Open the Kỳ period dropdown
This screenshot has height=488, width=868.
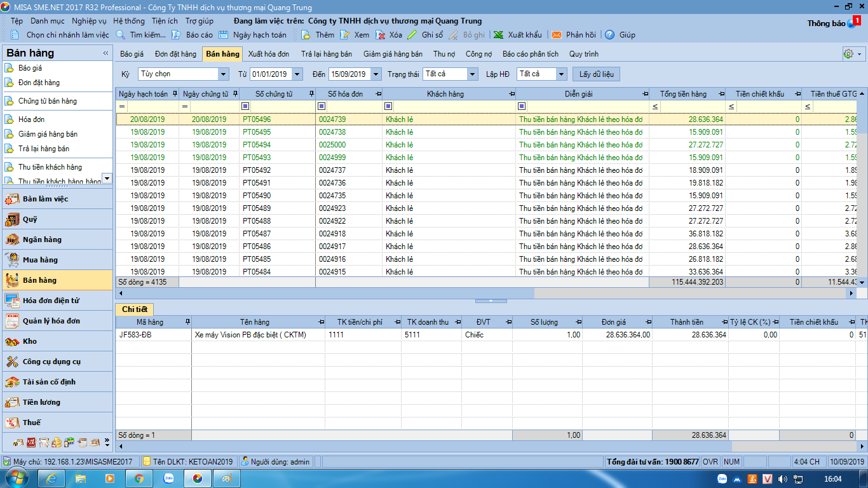(223, 74)
